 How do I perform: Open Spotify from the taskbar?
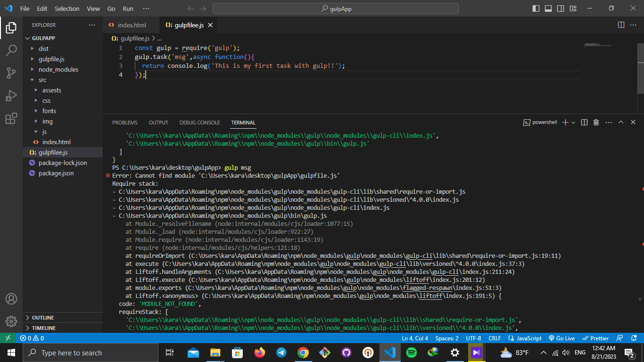click(x=411, y=353)
